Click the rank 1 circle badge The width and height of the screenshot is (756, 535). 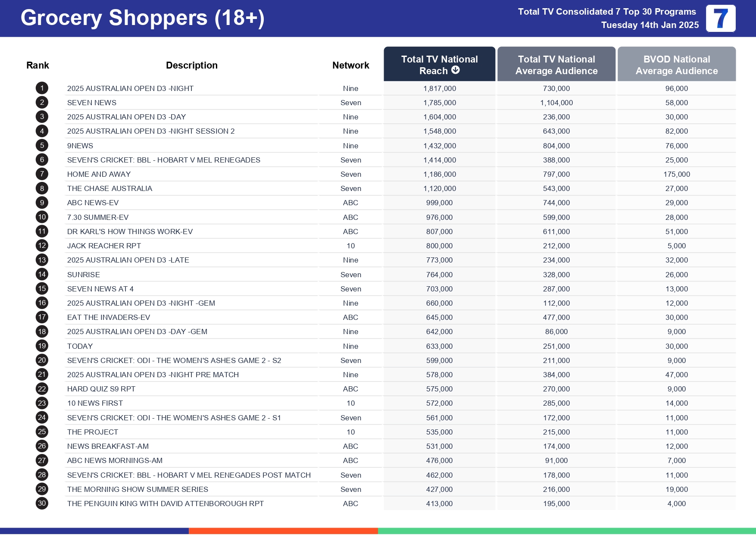coord(42,88)
